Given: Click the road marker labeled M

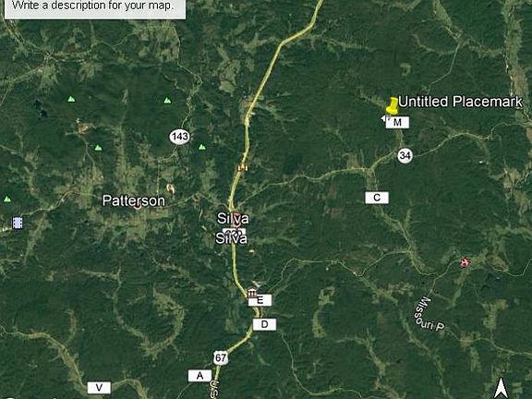Looking at the screenshot, I should [x=397, y=122].
